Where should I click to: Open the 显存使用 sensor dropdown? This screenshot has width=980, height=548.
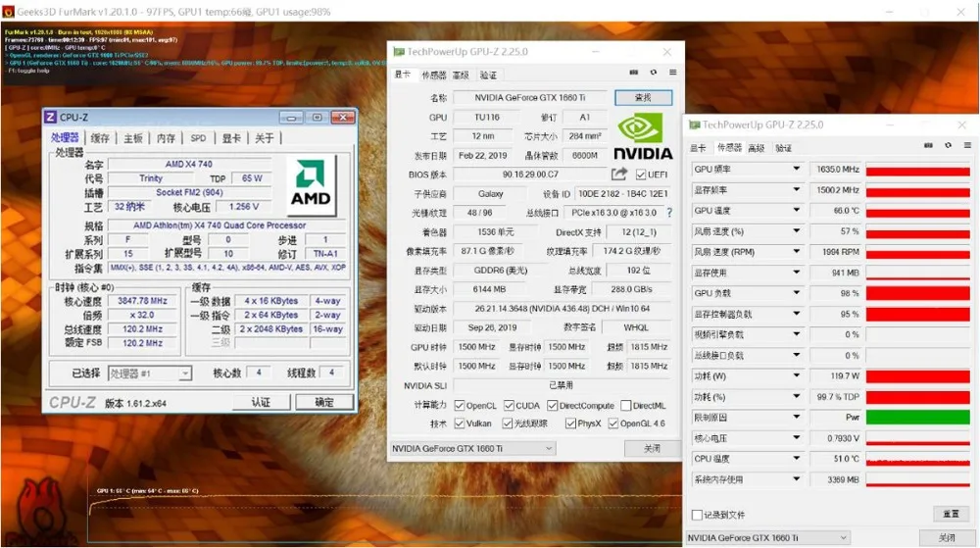(796, 273)
